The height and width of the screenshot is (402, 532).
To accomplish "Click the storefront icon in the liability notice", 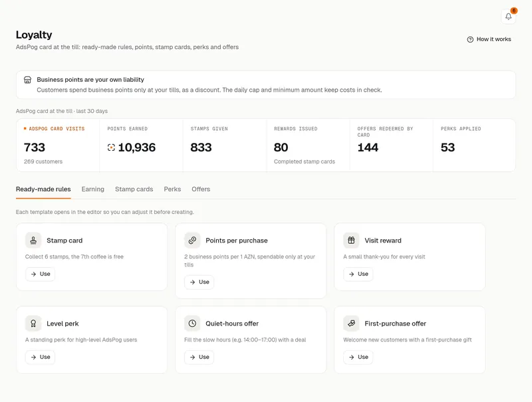I will [x=27, y=80].
